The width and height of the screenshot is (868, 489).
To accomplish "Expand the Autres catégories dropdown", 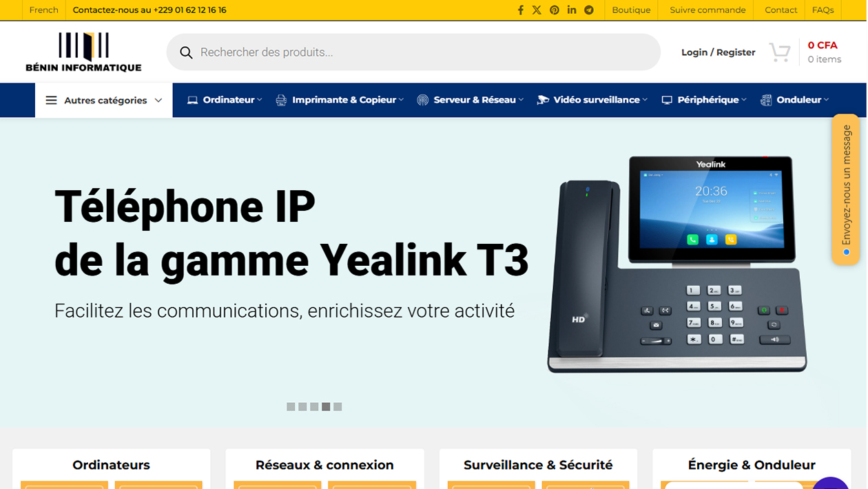I will point(104,101).
